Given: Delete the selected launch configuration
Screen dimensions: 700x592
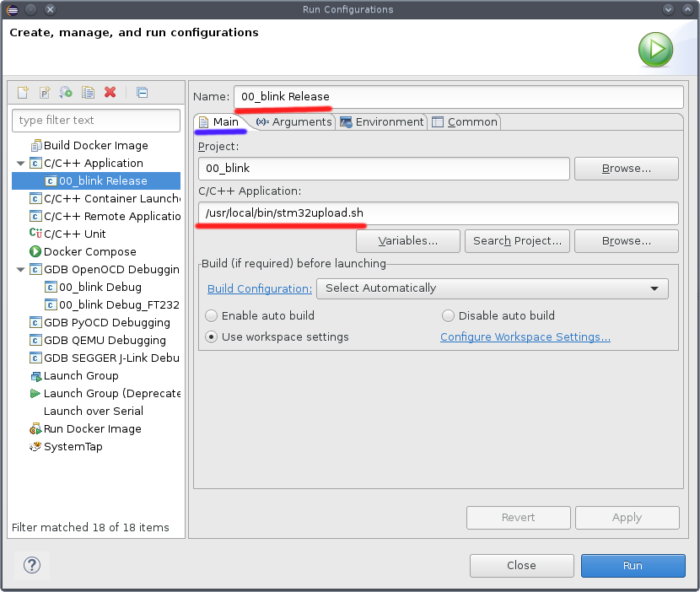Looking at the screenshot, I should click(108, 93).
